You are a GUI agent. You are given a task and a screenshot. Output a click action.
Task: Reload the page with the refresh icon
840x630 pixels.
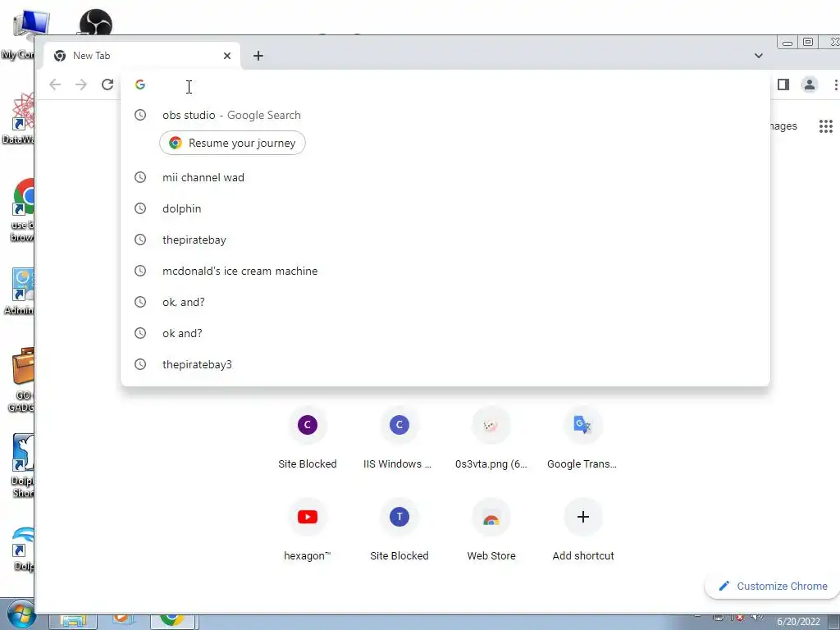click(x=107, y=84)
